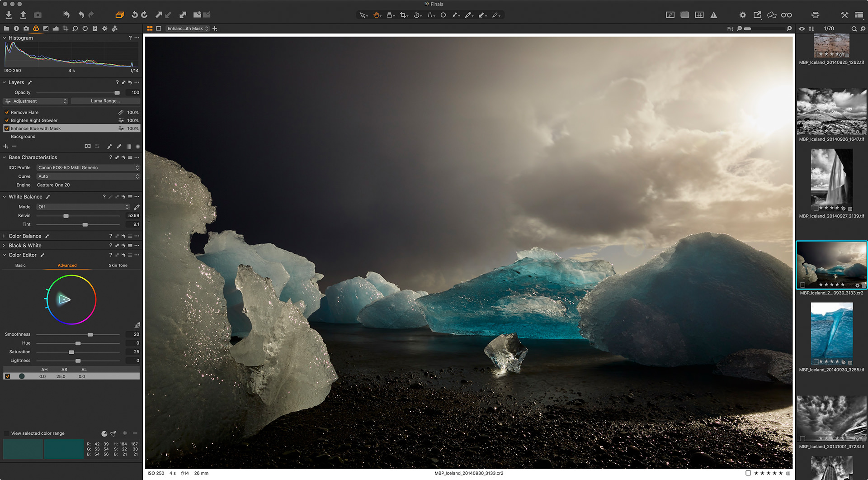This screenshot has height=480, width=868.
Task: Switch to the Basic color editor tab
Action: pos(20,266)
